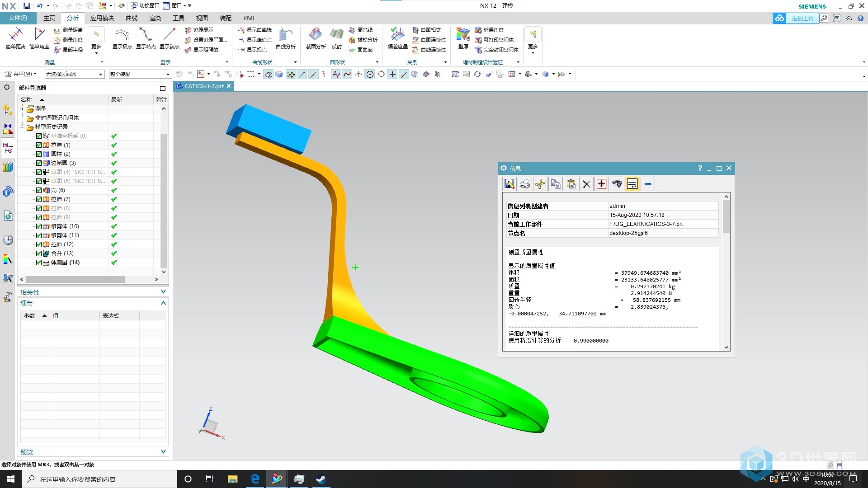Switch to the 装配 ribbon tab
This screenshot has width=868, height=488.
click(x=226, y=18)
